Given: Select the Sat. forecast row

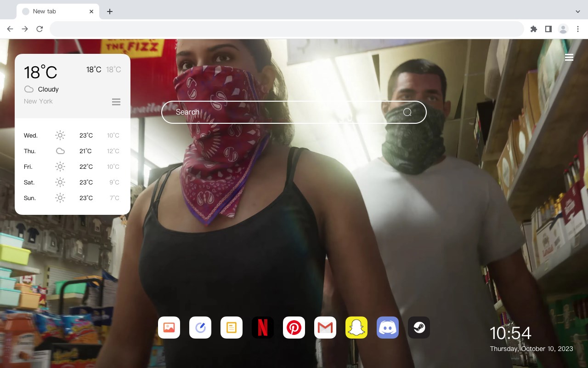Looking at the screenshot, I should pos(73,182).
